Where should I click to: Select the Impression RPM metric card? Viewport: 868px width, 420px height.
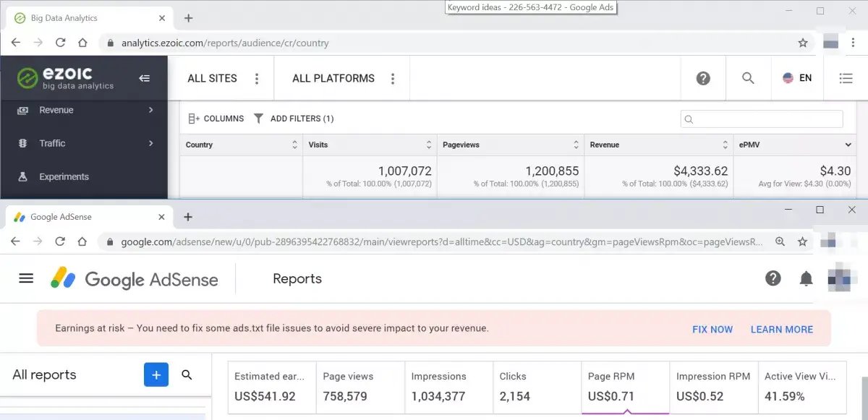coord(713,387)
